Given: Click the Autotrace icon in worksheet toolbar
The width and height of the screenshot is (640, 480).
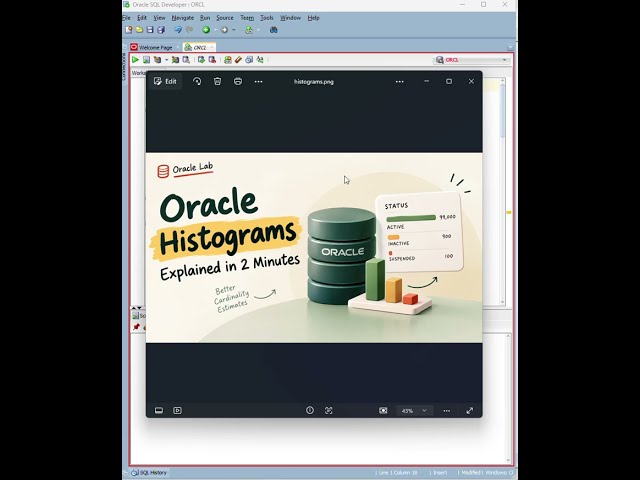Looking at the screenshot, I should click(175, 60).
